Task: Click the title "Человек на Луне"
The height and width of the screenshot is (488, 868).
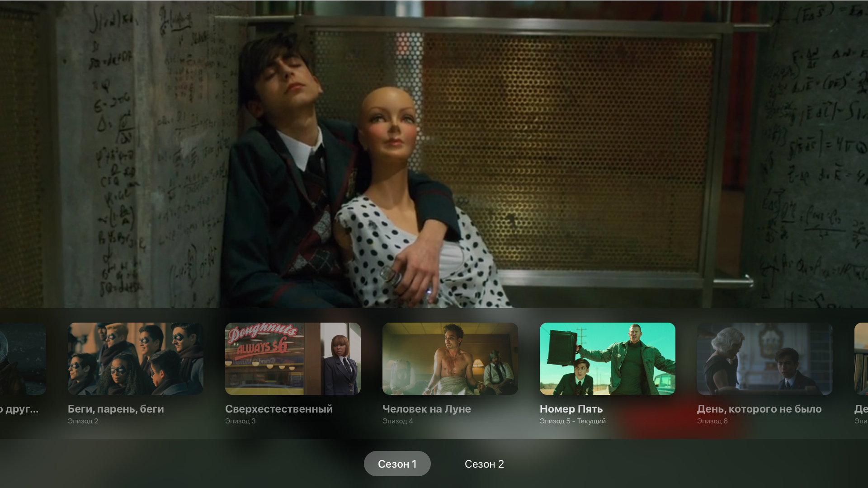Action: point(427,409)
